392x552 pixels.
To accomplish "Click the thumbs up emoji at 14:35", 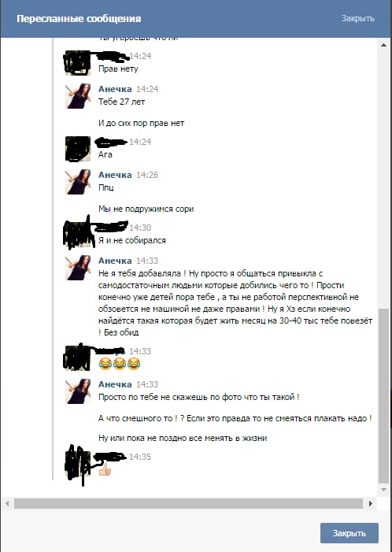I will (x=105, y=469).
